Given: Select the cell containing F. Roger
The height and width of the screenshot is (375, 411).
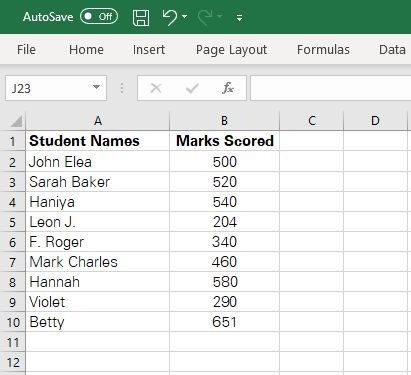Looking at the screenshot, I should pyautogui.click(x=98, y=242).
